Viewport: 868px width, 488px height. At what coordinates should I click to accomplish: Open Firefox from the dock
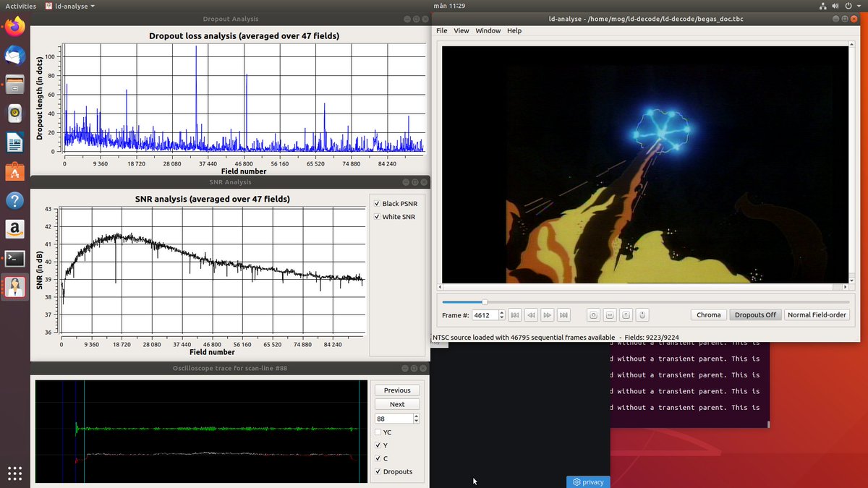(15, 27)
